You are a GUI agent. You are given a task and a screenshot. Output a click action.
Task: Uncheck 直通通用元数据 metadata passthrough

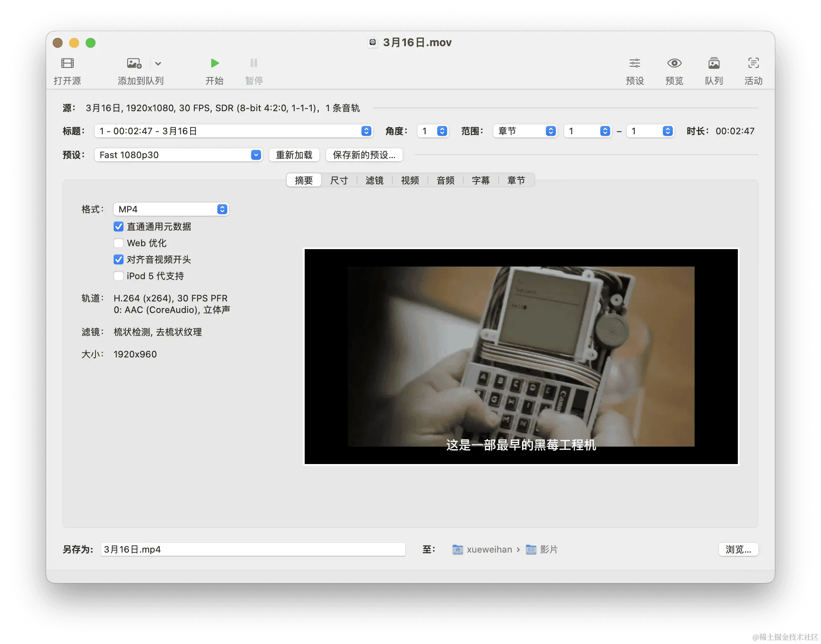[x=119, y=226]
